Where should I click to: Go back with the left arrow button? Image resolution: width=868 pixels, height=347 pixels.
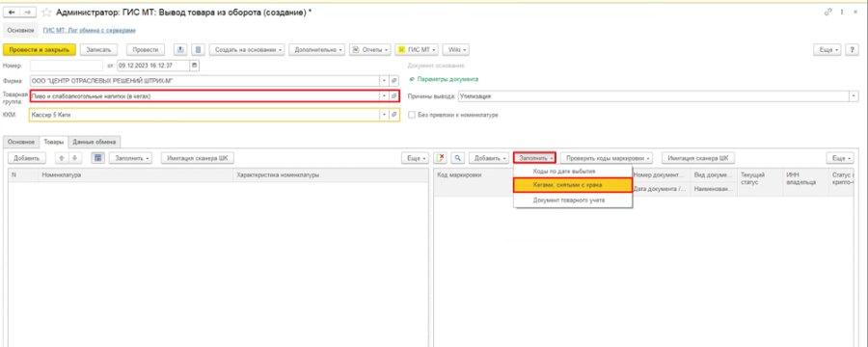coord(11,13)
